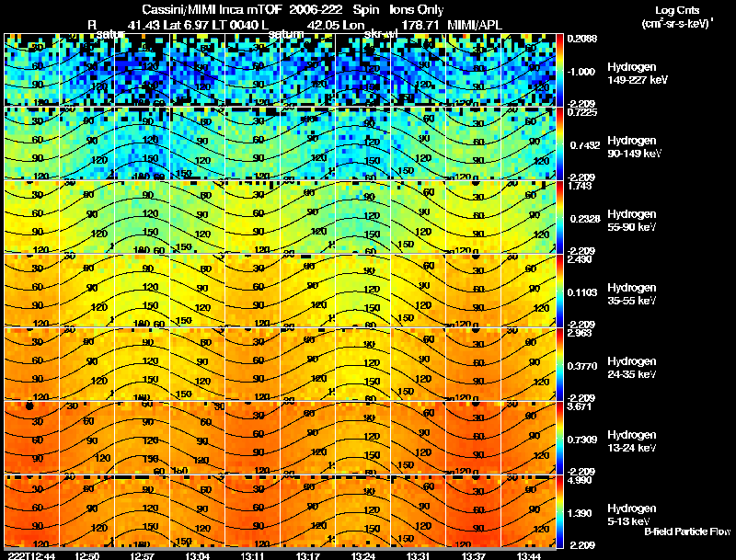Click the color scale midpoint '0.7309'
The image size is (736, 560).
coord(582,440)
